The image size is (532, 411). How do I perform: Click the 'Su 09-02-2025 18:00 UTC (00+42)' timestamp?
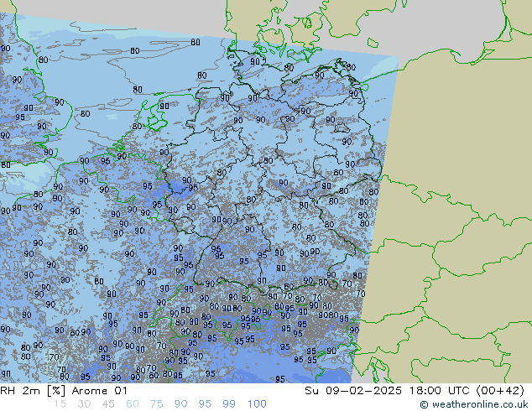[x=415, y=391]
